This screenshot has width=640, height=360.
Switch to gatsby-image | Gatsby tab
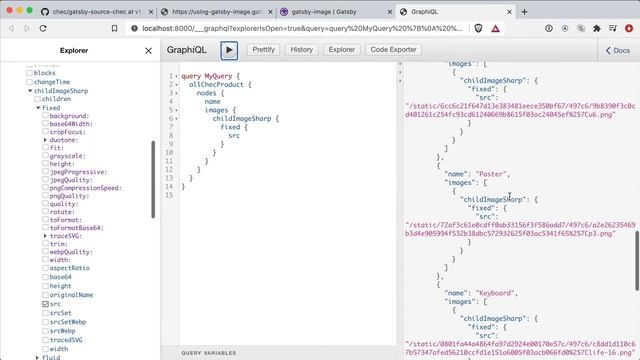tap(336, 12)
